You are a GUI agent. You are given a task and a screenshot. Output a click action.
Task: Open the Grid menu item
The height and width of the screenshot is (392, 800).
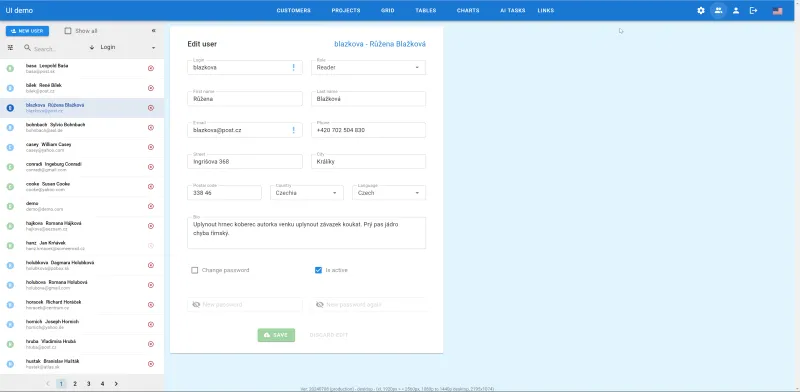387,11
